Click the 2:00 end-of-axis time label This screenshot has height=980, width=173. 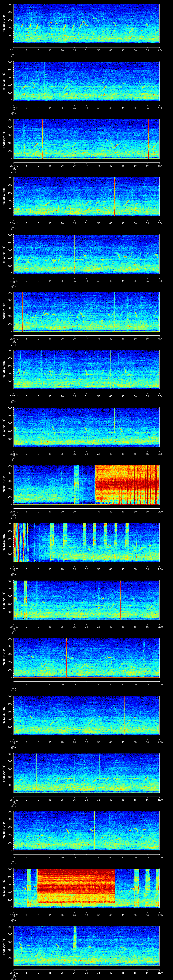click(x=160, y=50)
